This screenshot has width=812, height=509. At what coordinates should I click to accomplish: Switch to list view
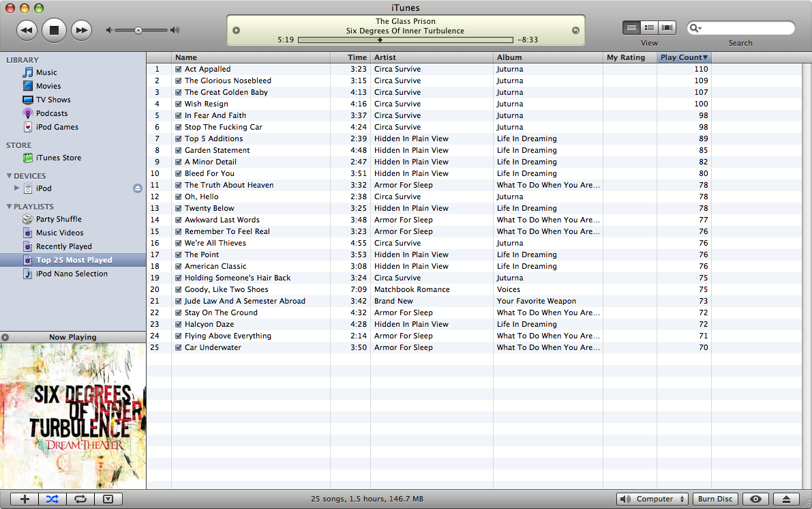click(x=631, y=27)
